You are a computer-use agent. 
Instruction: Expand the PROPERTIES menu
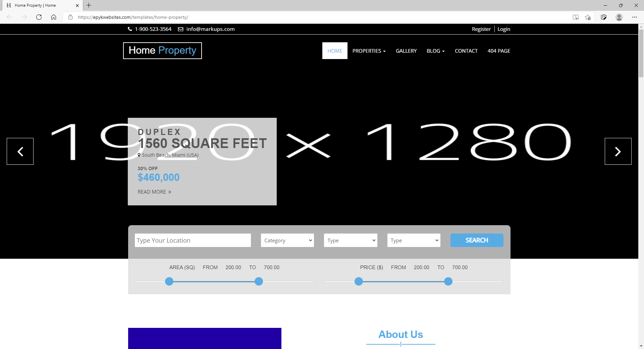click(x=369, y=51)
